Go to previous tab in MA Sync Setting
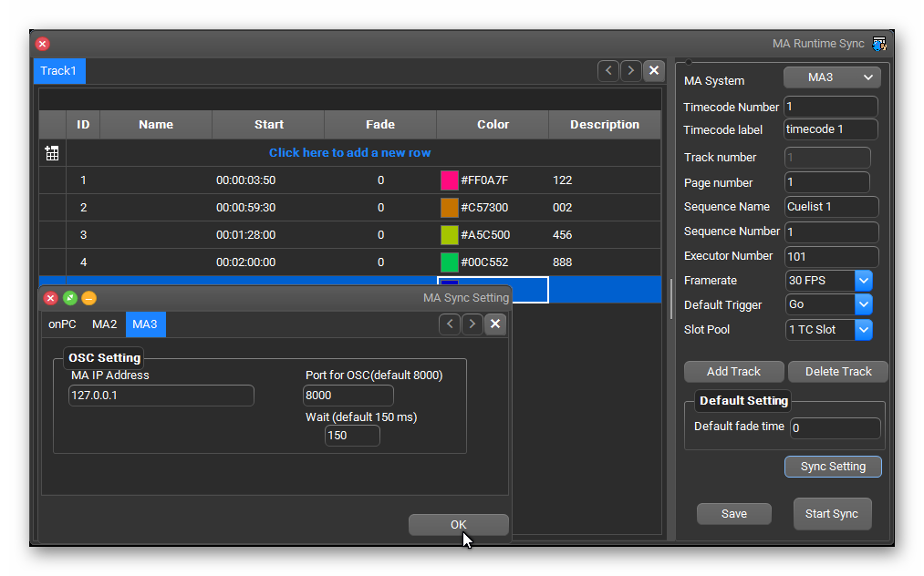 (450, 324)
